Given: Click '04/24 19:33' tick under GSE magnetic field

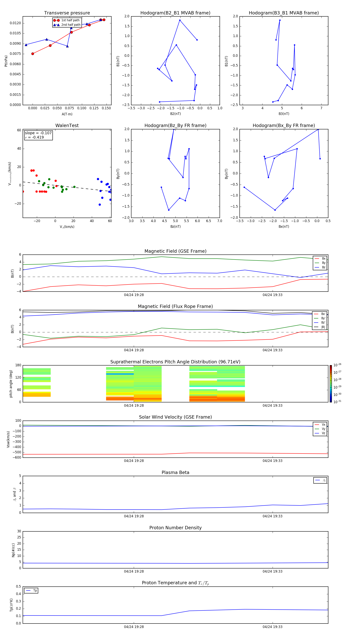Looking at the screenshot, I should (273, 295).
